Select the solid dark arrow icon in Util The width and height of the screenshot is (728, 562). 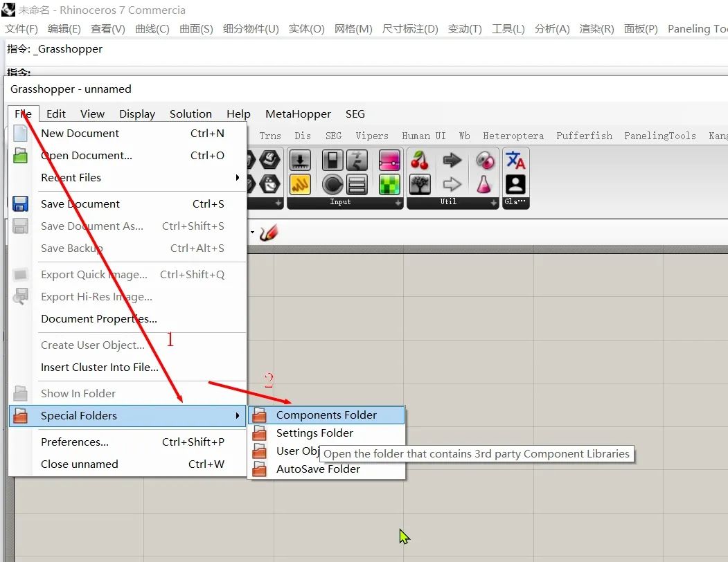(x=452, y=161)
